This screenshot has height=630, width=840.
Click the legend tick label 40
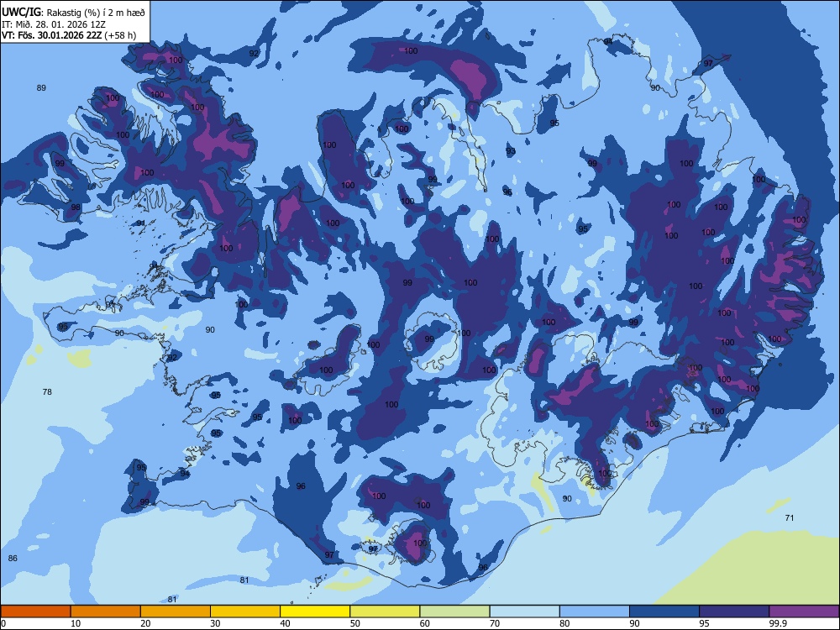285,623
